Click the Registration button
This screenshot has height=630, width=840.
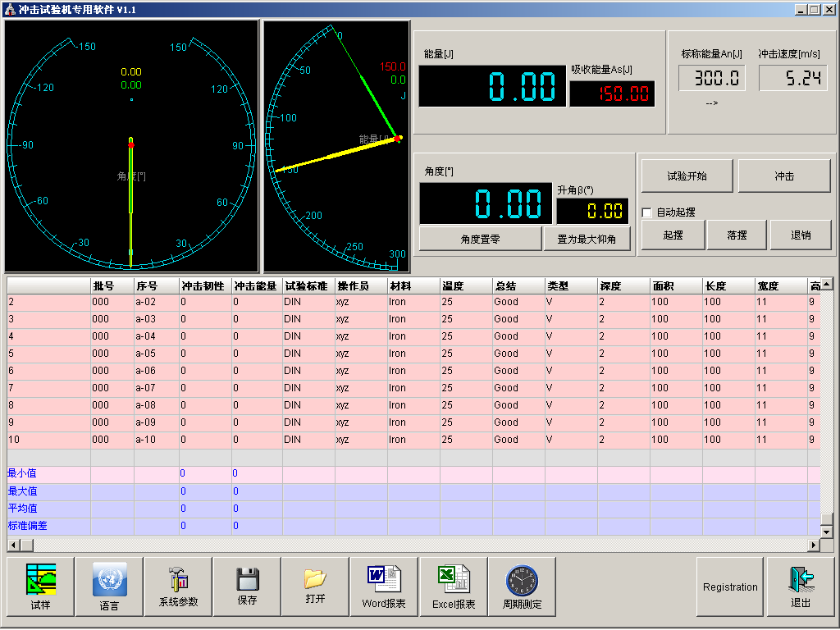pyautogui.click(x=730, y=587)
